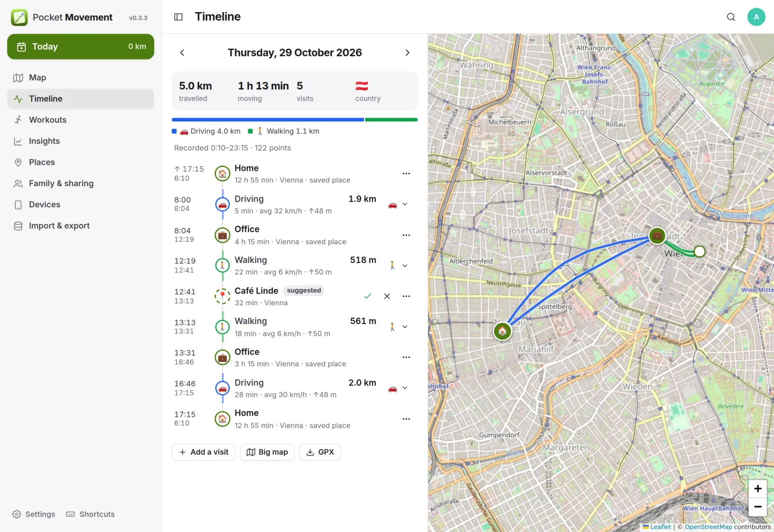Image resolution: width=774 pixels, height=532 pixels.
Task: Open Settings at sidebar bottom
Action: tap(33, 514)
